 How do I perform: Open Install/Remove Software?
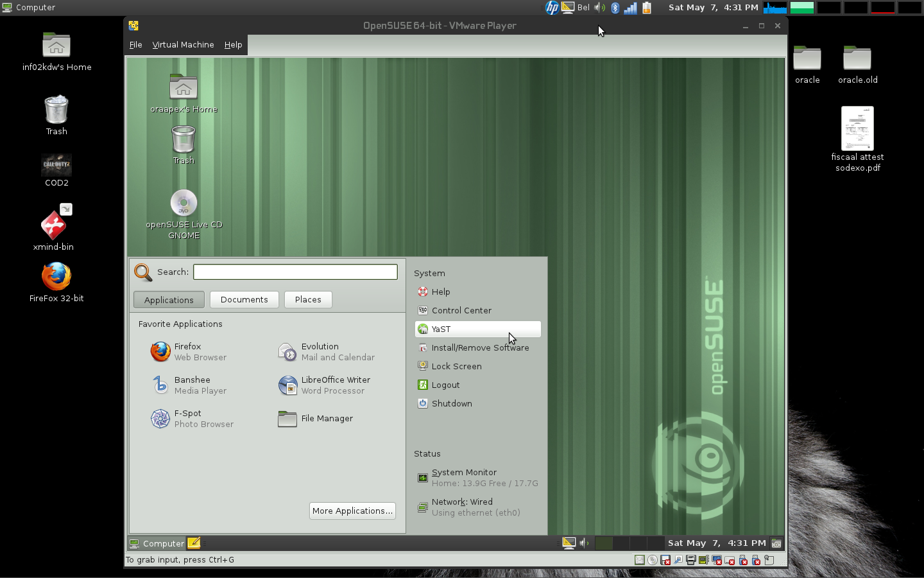[480, 347]
